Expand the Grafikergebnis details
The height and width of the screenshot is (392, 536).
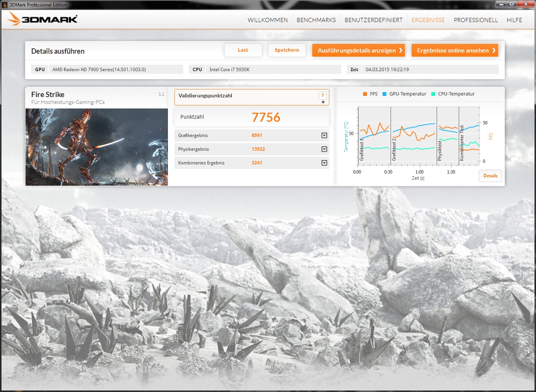click(324, 135)
